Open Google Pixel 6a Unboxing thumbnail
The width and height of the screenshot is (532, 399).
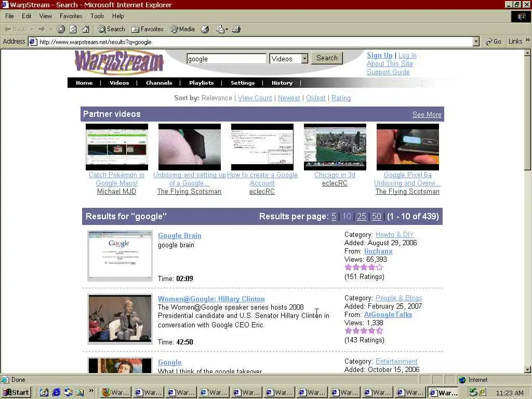click(x=407, y=147)
